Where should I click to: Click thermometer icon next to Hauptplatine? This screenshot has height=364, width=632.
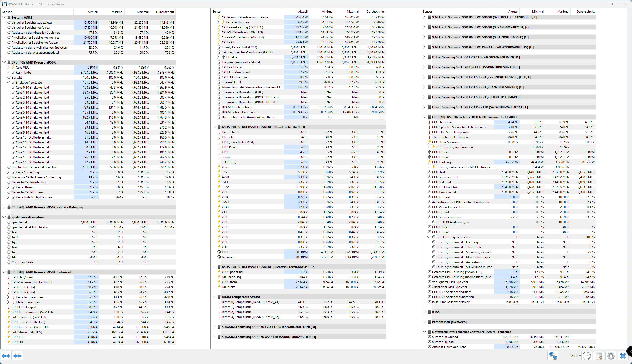(219, 132)
